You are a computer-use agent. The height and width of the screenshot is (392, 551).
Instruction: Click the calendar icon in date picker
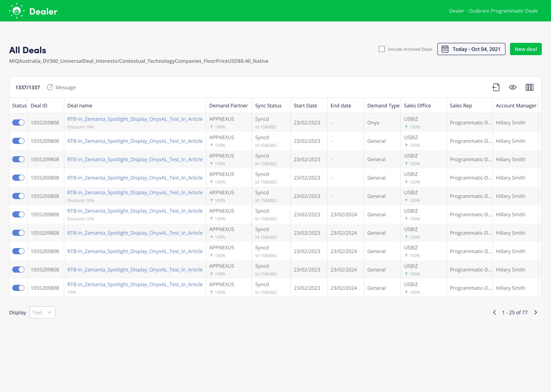coord(445,49)
